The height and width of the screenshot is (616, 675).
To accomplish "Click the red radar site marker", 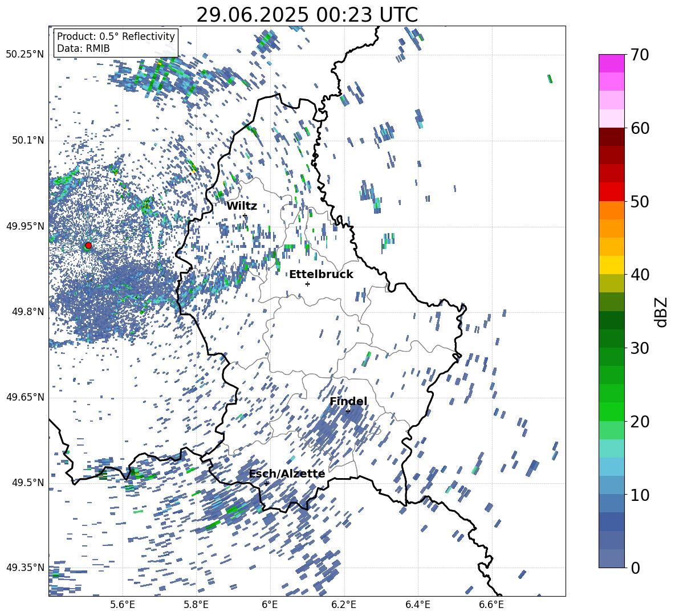I will click(88, 246).
